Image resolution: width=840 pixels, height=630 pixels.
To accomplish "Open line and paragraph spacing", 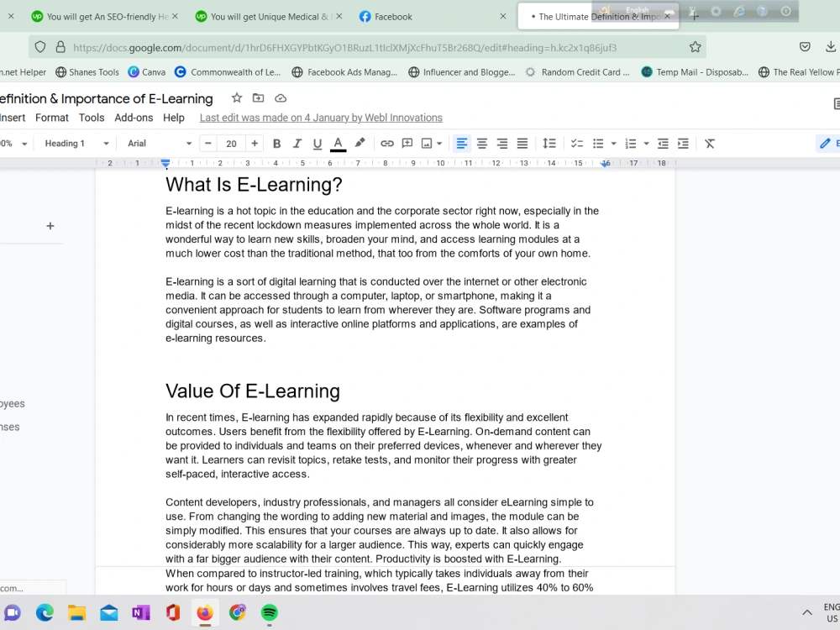I will [x=549, y=144].
